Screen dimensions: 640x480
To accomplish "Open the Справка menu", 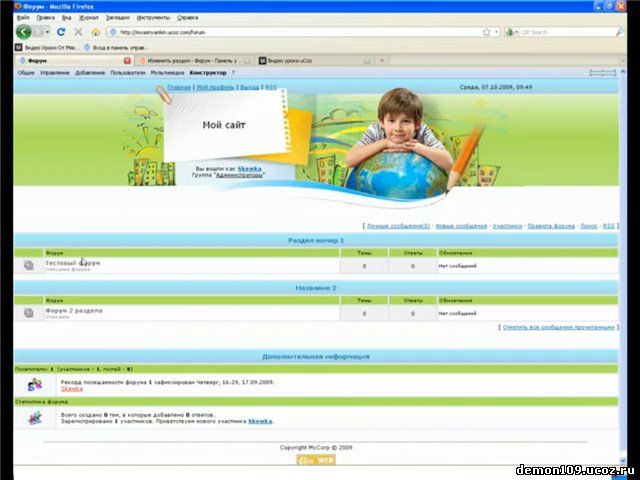I will click(188, 18).
